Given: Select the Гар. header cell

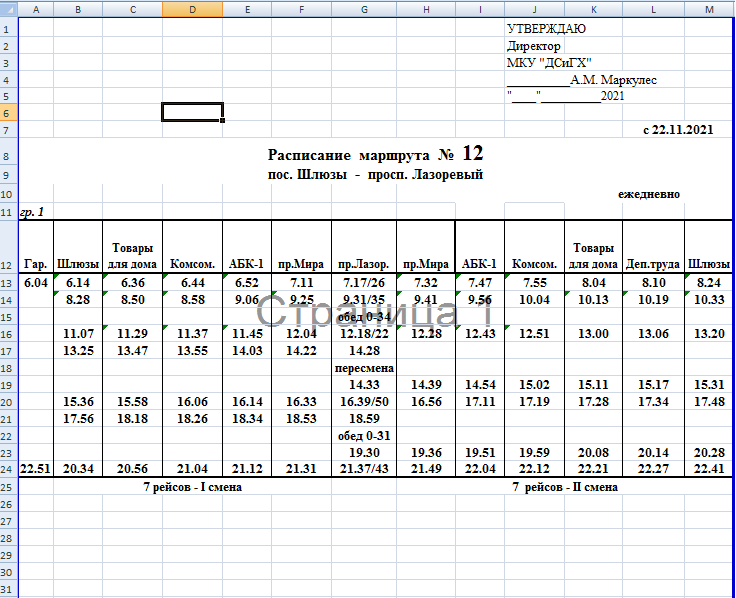Looking at the screenshot, I should coord(35,265).
